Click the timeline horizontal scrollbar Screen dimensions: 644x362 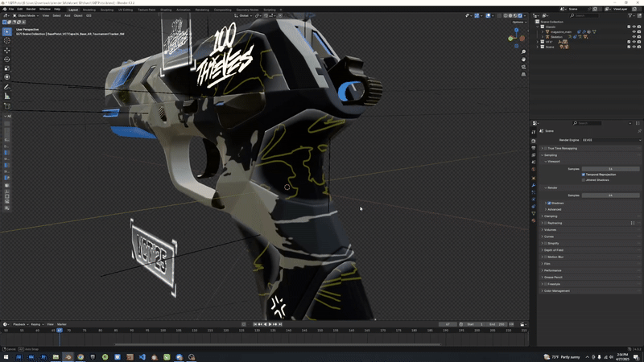pos(277,344)
